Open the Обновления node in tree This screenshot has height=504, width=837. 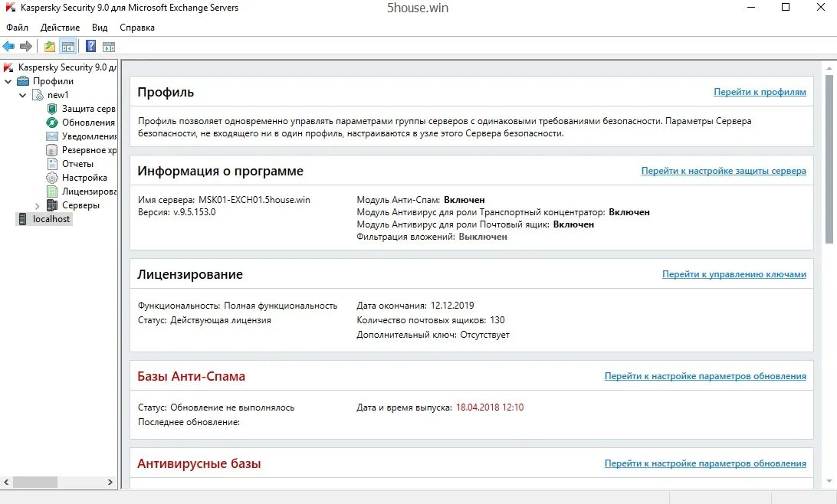click(88, 123)
